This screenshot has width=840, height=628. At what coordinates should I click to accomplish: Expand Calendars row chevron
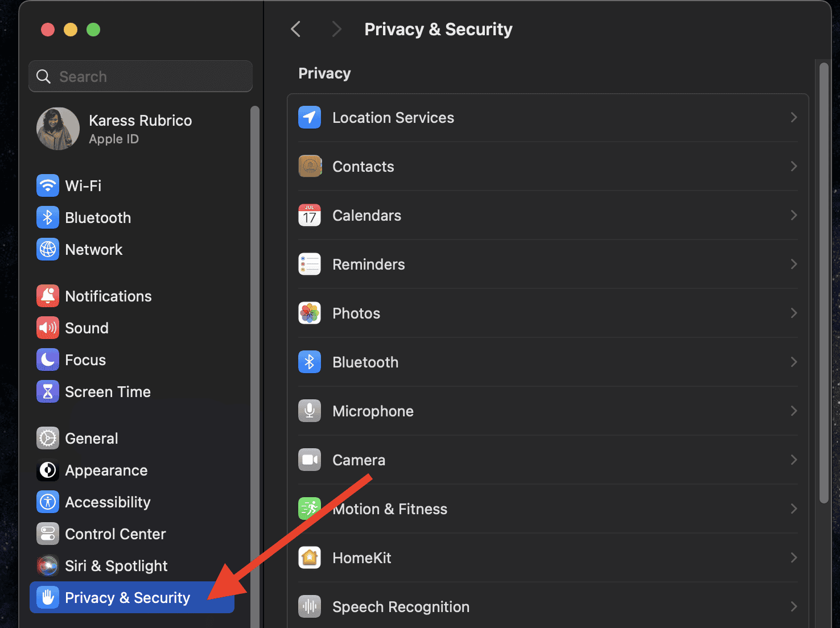(793, 216)
